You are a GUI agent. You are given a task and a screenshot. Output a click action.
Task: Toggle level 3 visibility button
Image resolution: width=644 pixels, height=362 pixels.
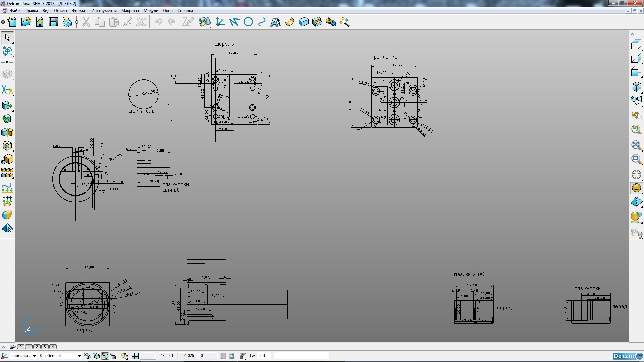(45, 347)
